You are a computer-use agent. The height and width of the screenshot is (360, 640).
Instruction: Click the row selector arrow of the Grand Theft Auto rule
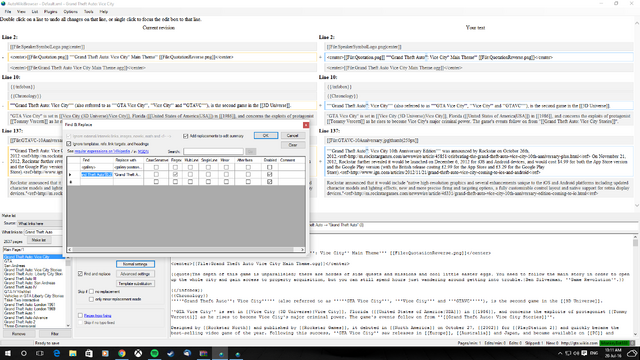coord(70,175)
